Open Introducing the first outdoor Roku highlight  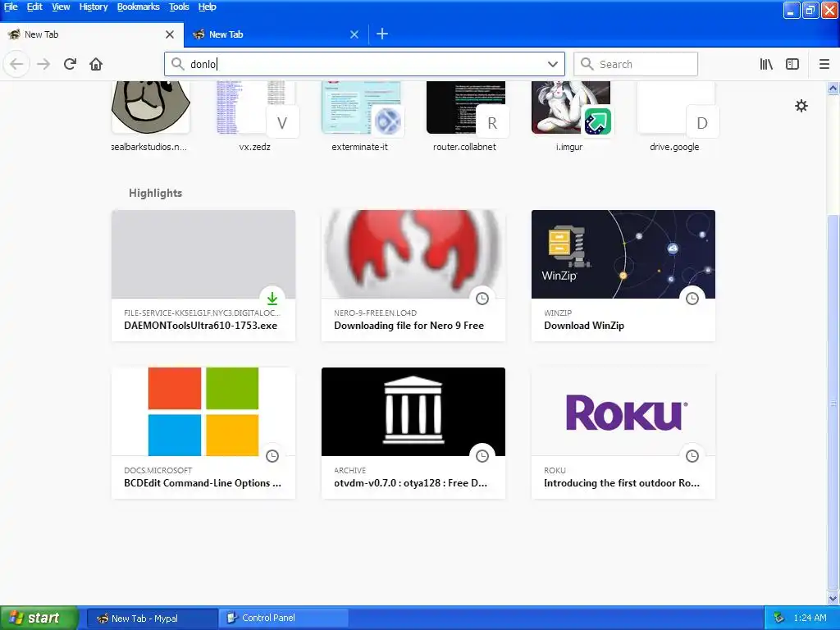click(x=623, y=433)
